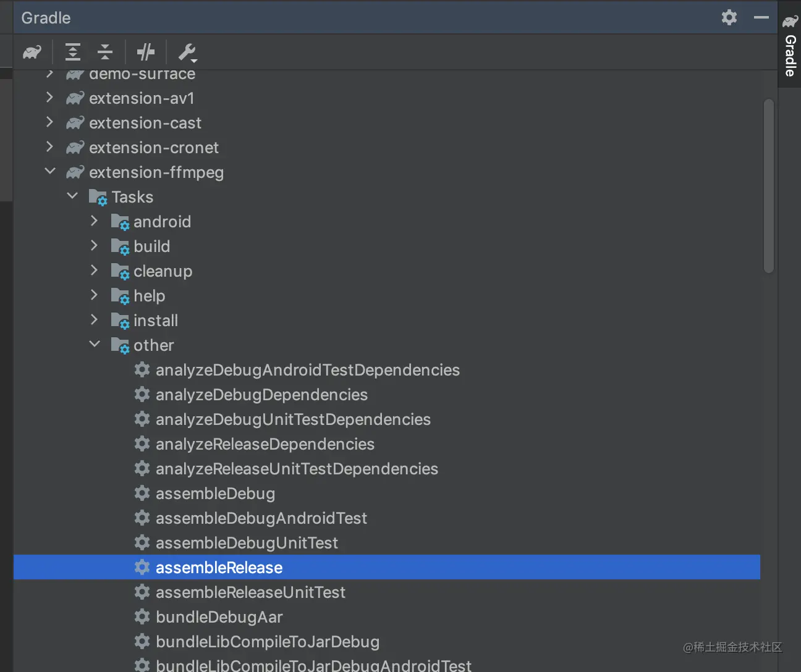Click the Reload All Gradle Projects elephant icon
The height and width of the screenshot is (672, 801).
32,52
